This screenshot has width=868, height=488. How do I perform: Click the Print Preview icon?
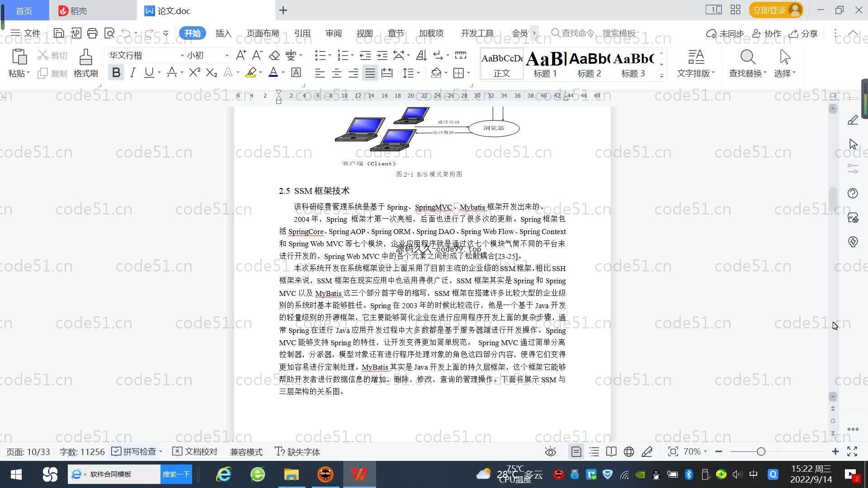point(109,33)
